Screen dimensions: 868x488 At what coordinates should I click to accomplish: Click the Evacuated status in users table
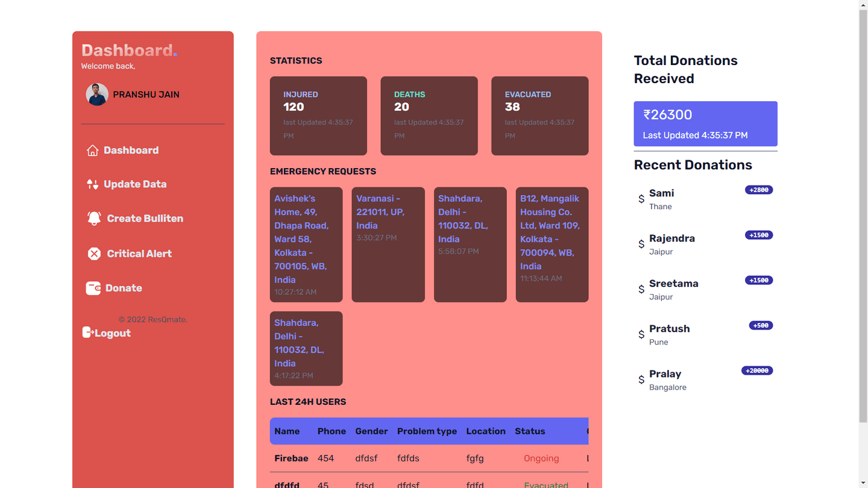pos(546,484)
